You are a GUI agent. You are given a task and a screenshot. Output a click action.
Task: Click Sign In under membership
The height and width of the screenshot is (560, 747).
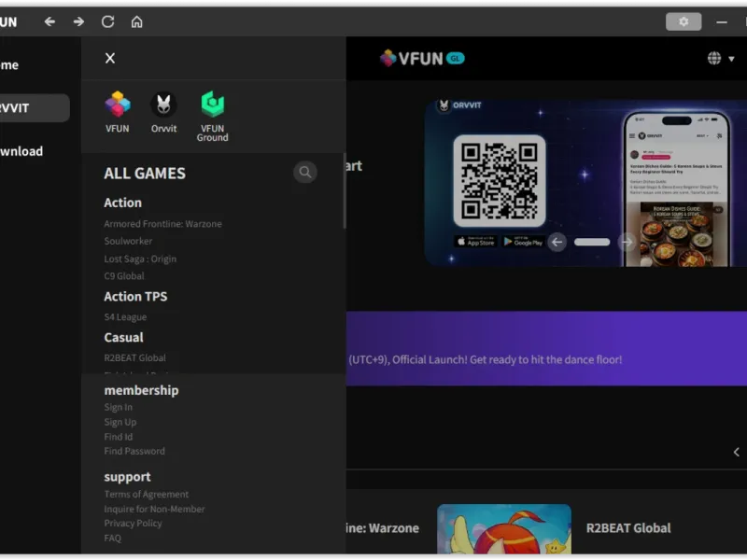[119, 407]
